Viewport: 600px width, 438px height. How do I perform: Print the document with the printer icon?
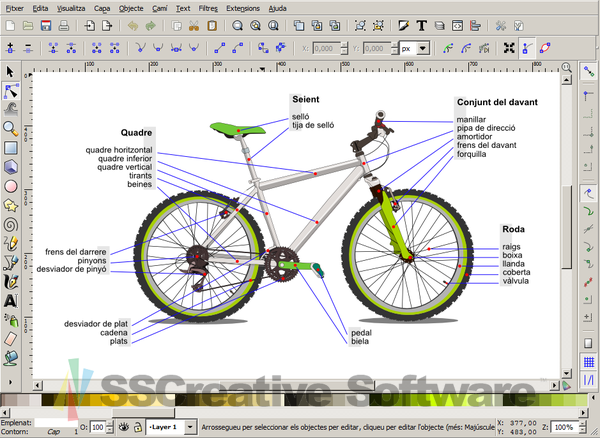click(x=64, y=26)
